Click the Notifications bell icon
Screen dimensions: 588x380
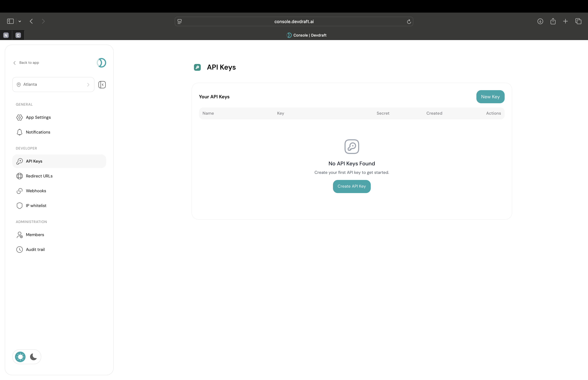coord(20,132)
